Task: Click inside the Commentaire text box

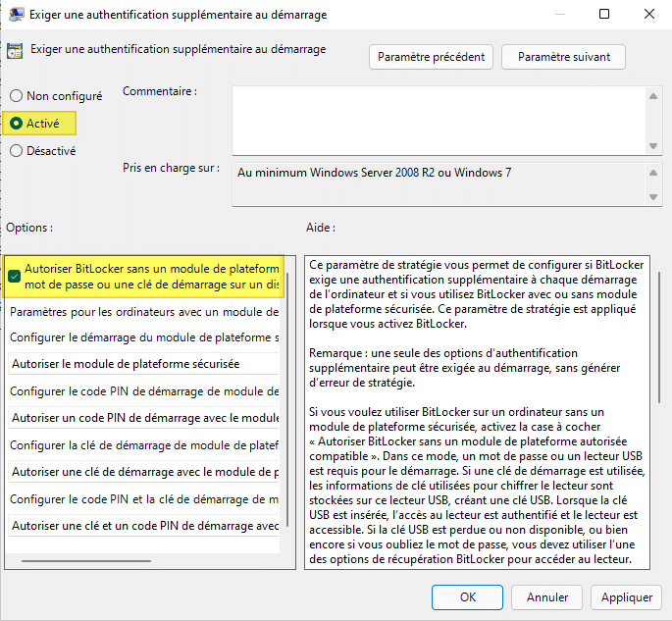Action: tap(438, 121)
